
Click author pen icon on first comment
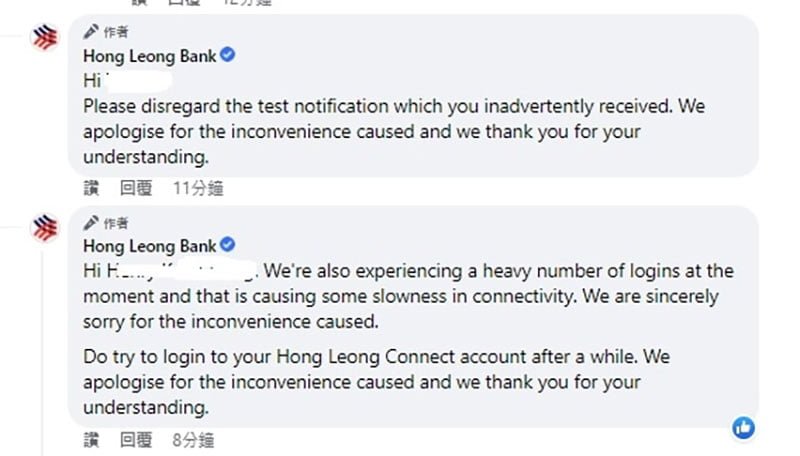91,32
